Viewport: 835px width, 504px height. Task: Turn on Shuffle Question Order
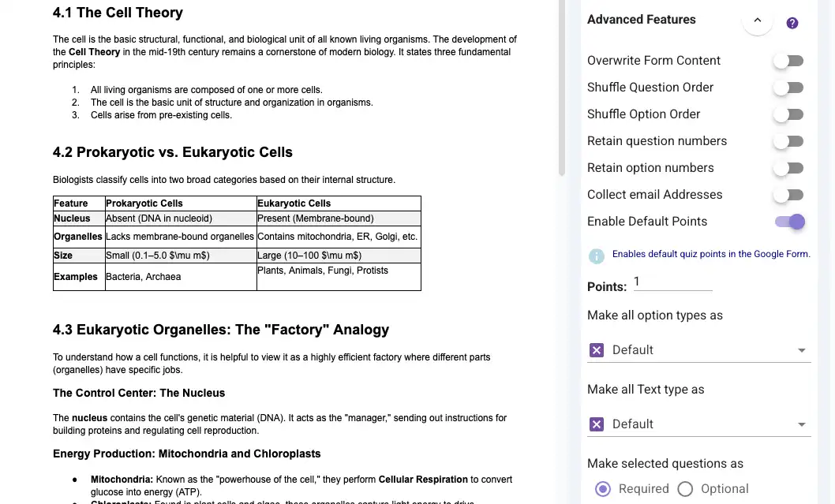[788, 87]
